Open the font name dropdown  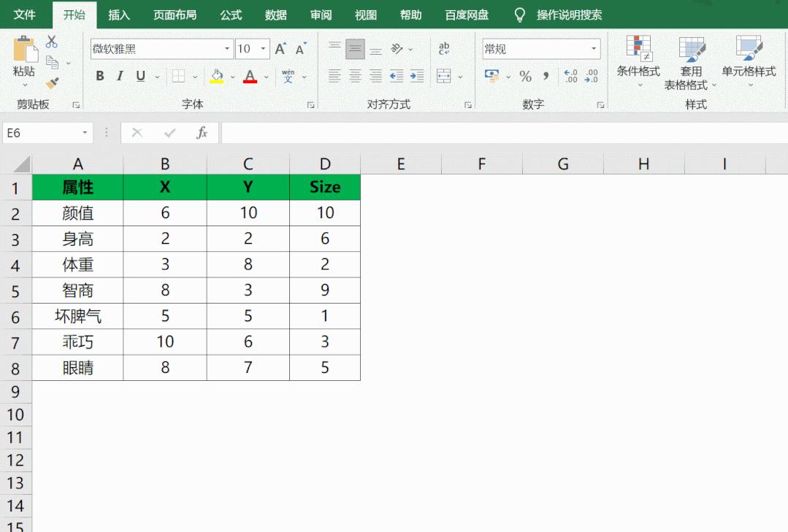click(x=226, y=48)
